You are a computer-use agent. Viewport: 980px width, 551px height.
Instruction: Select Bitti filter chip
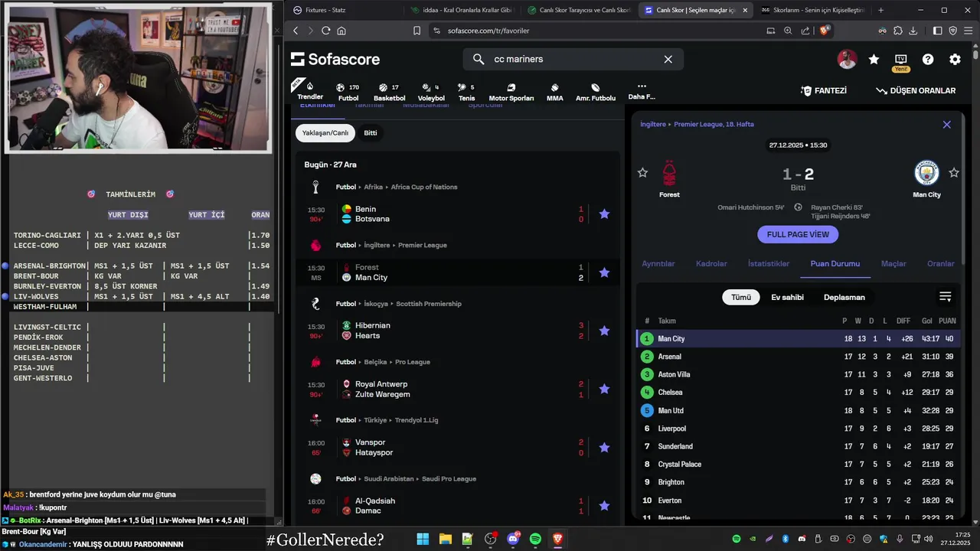click(371, 132)
